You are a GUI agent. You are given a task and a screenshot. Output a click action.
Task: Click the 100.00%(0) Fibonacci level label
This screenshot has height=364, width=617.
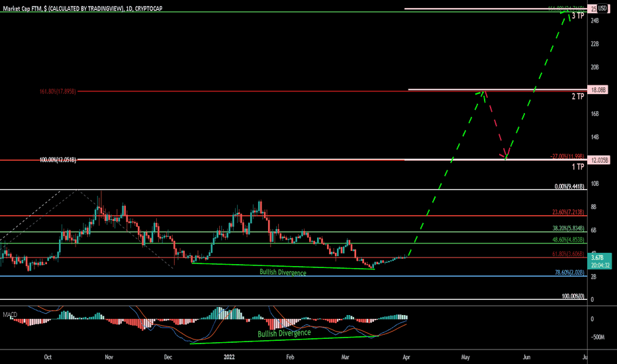tap(573, 296)
